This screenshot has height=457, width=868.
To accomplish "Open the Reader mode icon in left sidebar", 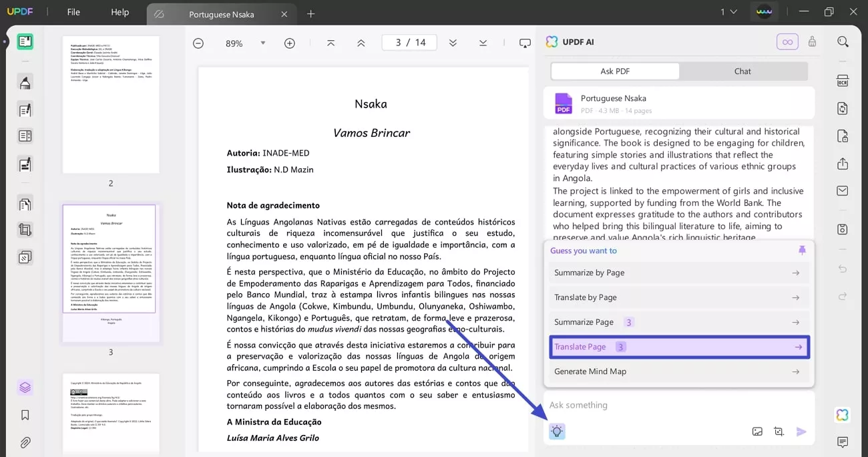I will tap(25, 41).
